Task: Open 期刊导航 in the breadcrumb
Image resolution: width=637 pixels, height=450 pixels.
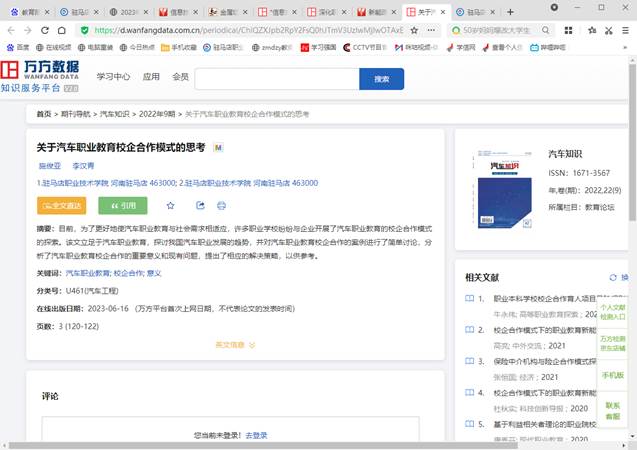Action: tap(76, 114)
